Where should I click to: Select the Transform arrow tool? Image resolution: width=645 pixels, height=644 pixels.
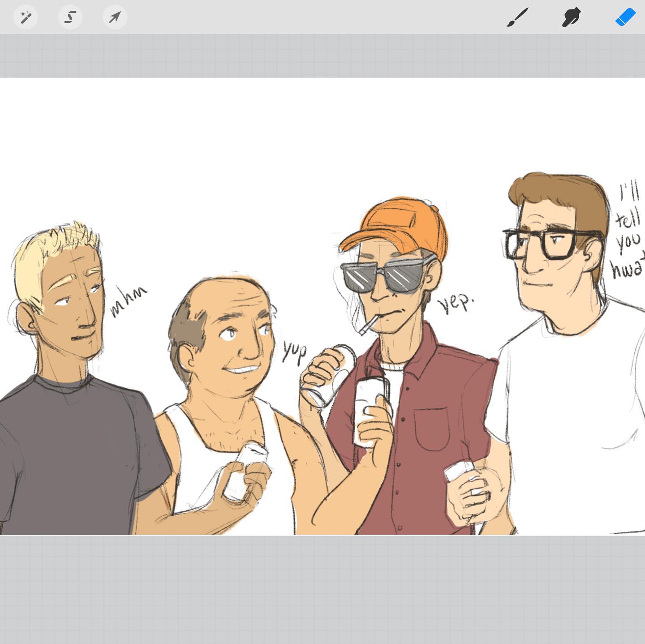tap(115, 17)
